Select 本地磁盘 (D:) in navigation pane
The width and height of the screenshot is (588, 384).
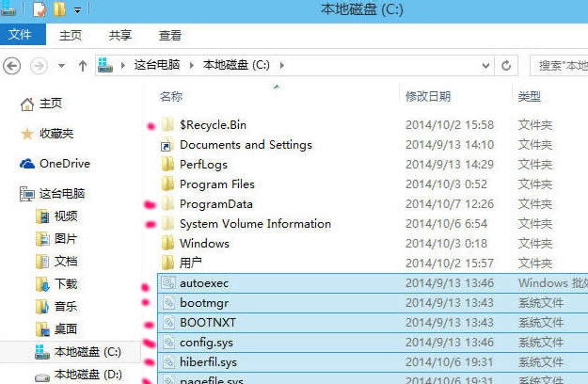click(88, 375)
